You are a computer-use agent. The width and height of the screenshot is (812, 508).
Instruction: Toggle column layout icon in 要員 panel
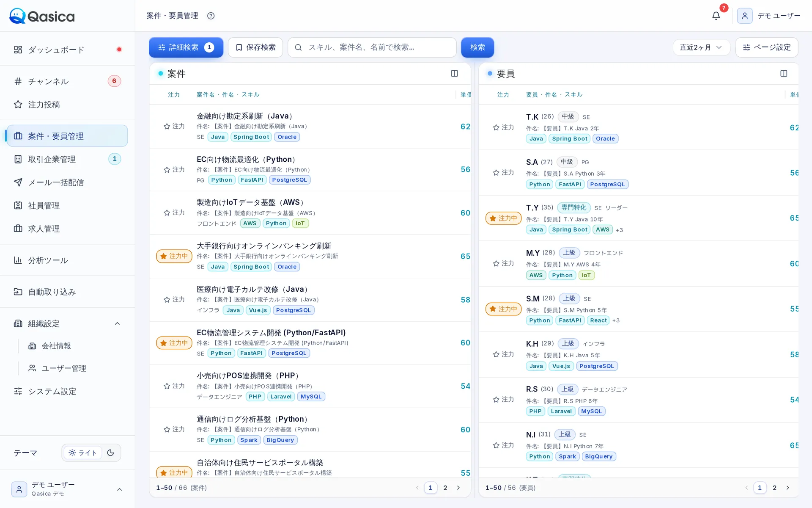784,74
